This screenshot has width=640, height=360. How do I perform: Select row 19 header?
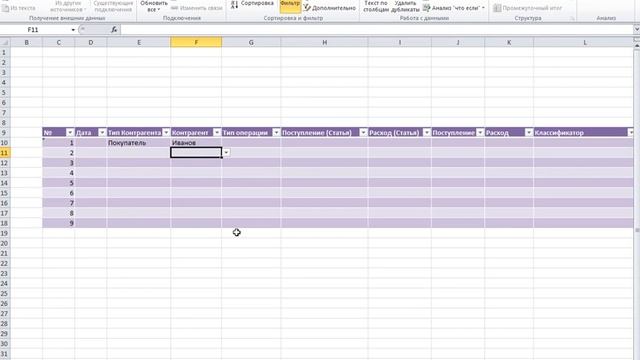pos(4,233)
